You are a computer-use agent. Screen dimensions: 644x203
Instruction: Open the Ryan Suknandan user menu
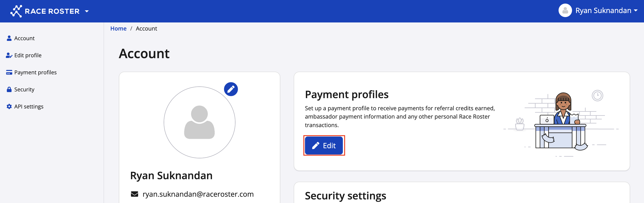[603, 11]
